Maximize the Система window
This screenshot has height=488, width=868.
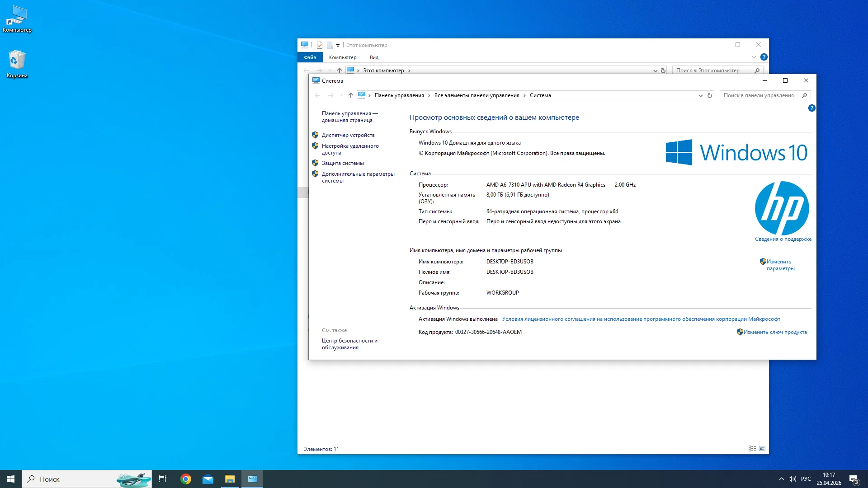click(x=785, y=80)
